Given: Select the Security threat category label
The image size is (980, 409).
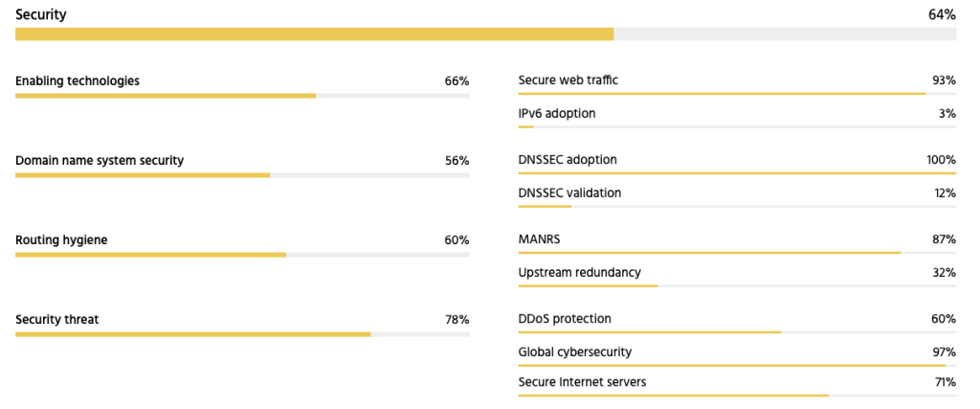Looking at the screenshot, I should coord(57,320).
